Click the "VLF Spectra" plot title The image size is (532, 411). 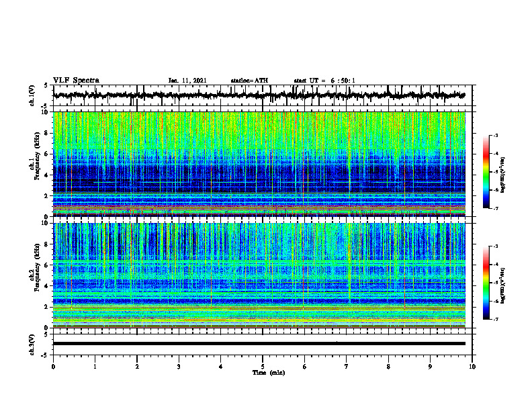pos(76,81)
